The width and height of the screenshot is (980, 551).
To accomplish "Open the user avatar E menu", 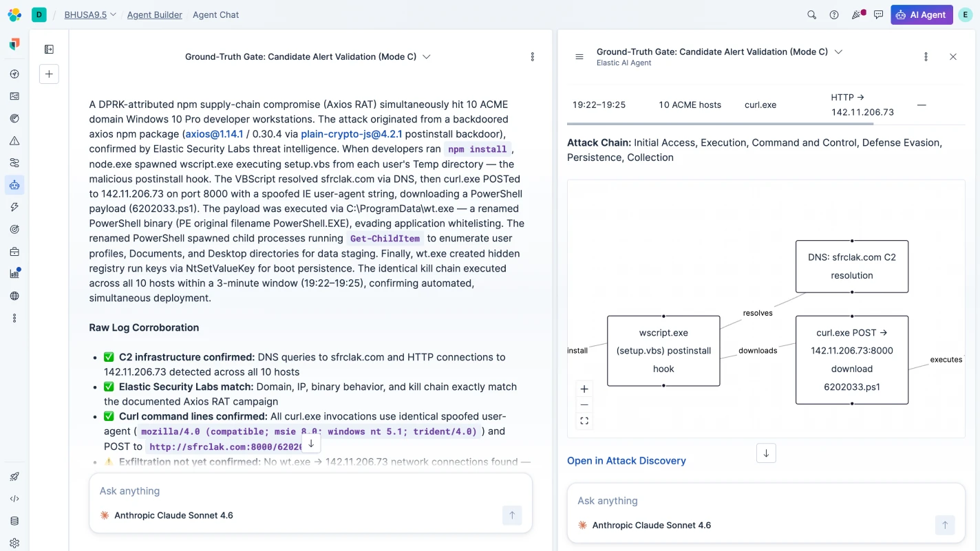I will click(x=966, y=14).
